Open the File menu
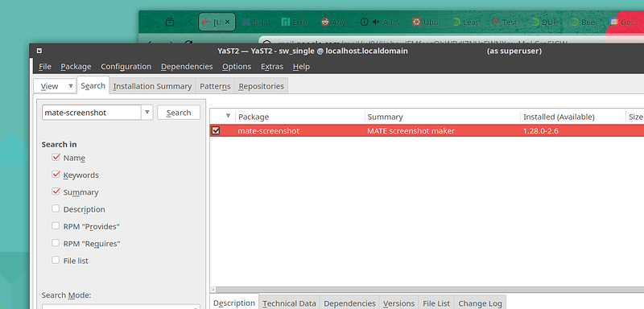 coord(45,67)
